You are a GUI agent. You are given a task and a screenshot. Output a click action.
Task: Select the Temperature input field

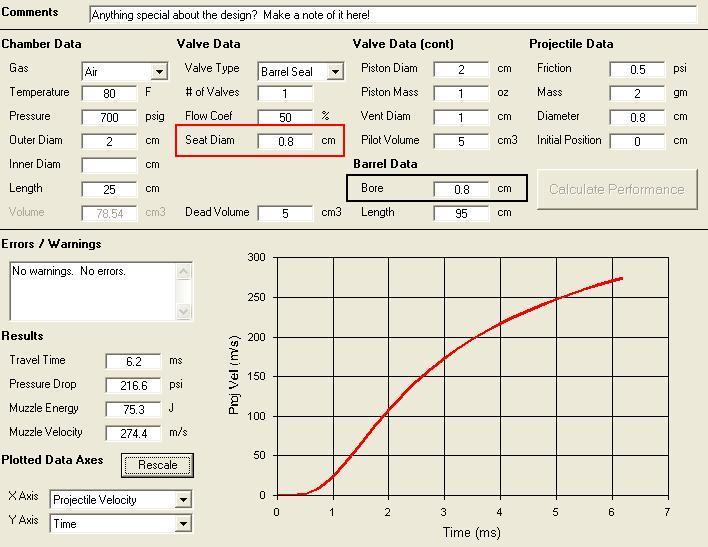pyautogui.click(x=109, y=93)
